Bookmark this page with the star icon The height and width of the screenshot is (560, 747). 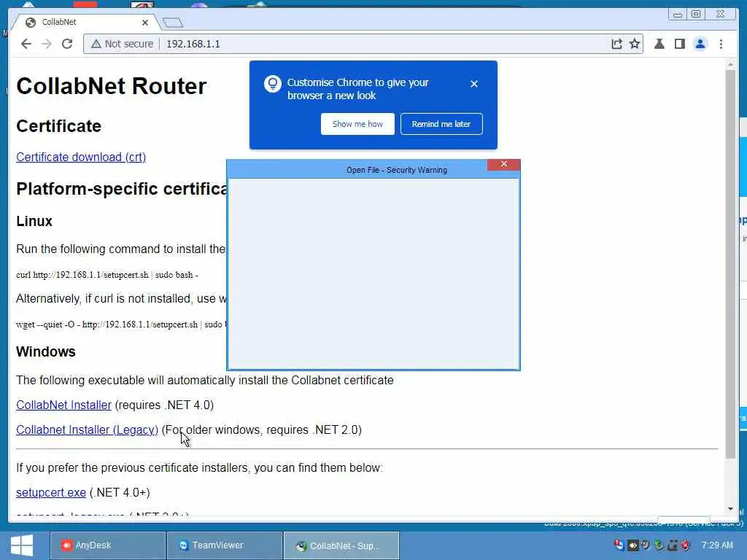[635, 44]
